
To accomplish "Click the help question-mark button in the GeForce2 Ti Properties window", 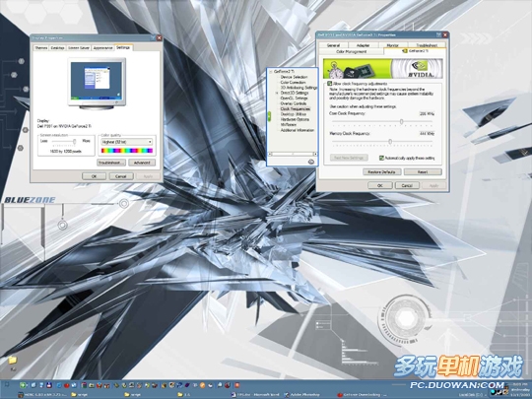I will tap(439, 34).
